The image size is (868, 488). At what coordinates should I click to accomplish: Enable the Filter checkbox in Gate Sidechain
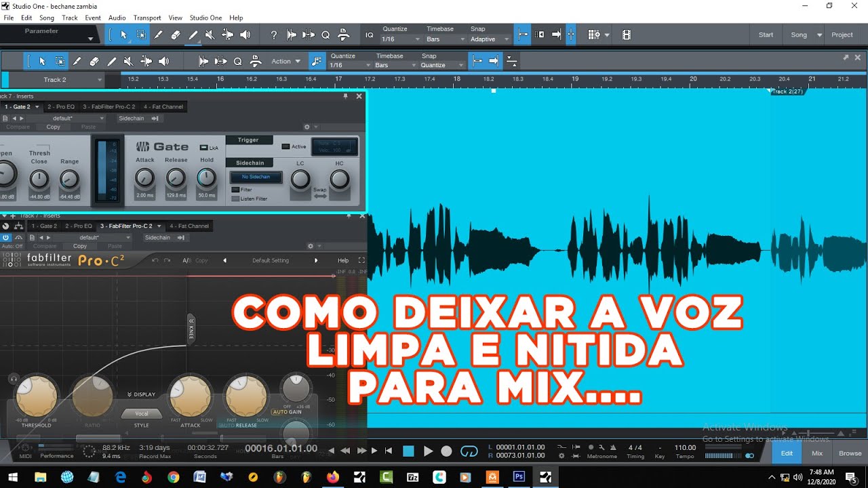tap(235, 190)
